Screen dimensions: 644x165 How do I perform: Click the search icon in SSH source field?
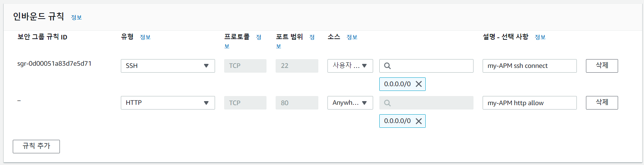[x=387, y=66]
